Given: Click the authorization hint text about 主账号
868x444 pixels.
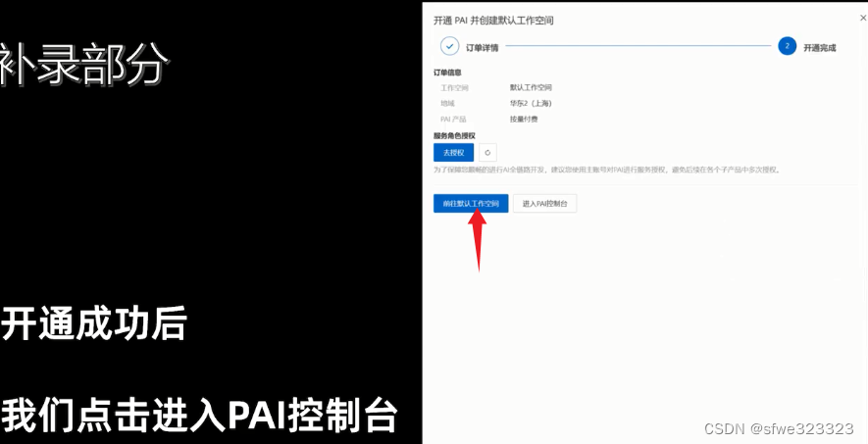Looking at the screenshot, I should (x=607, y=171).
